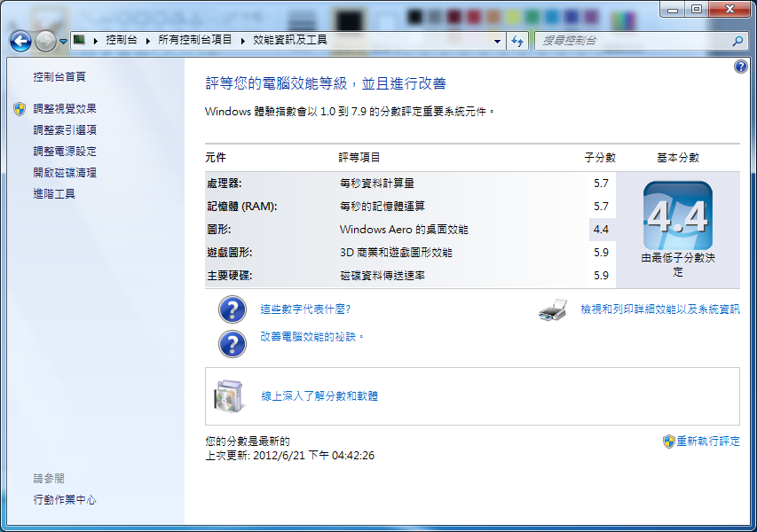Image resolution: width=757 pixels, height=532 pixels.
Task: Open 控制台首頁 link
Action: [x=59, y=76]
